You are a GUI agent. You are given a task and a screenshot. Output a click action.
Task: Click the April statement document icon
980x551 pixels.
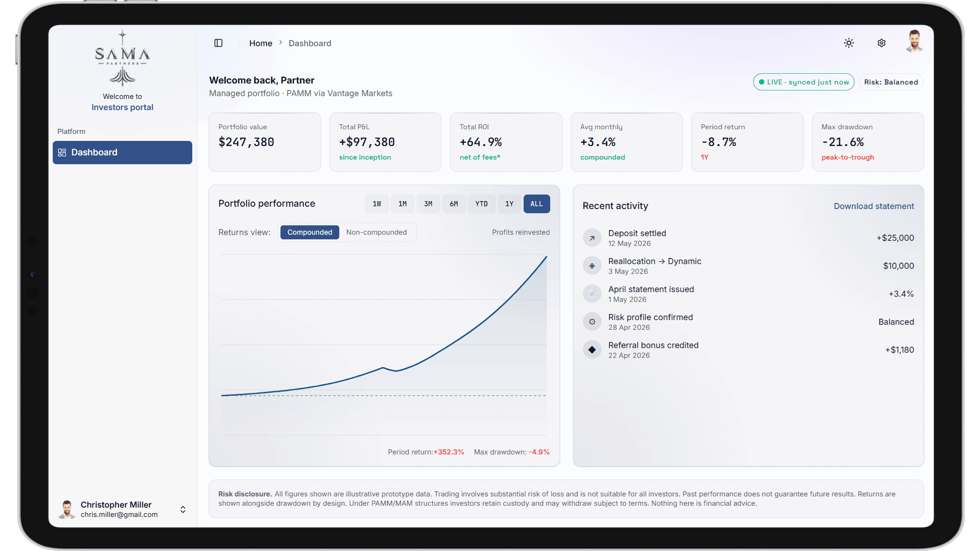coord(592,294)
